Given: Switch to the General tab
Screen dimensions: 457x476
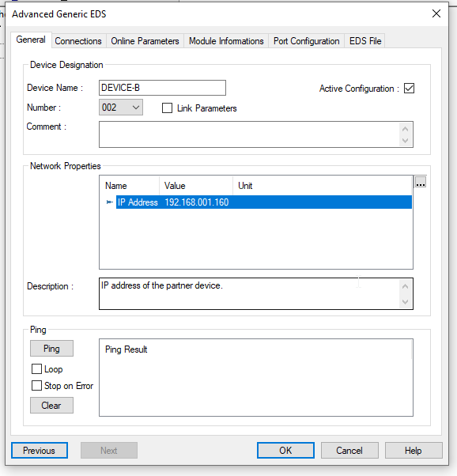Looking at the screenshot, I should tap(31, 40).
